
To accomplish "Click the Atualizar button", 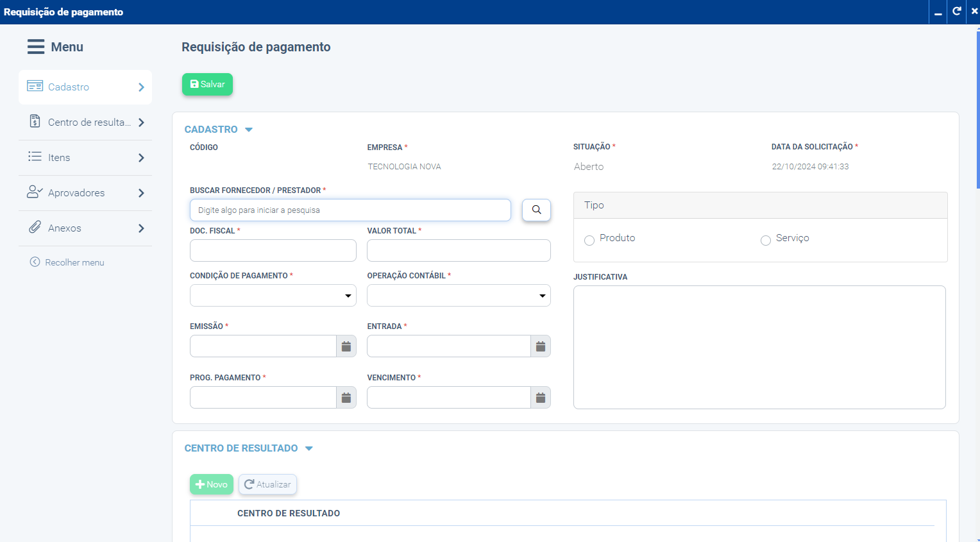I will [267, 484].
